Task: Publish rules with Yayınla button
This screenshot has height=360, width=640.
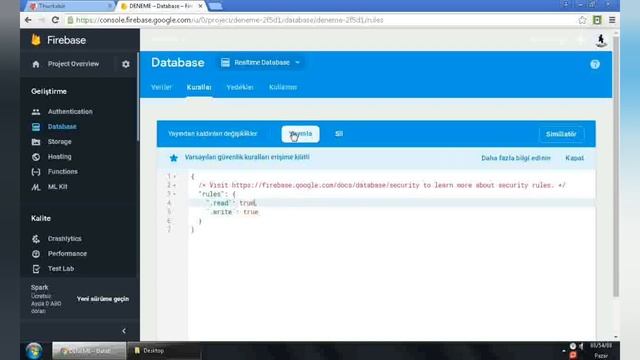Action: 300,134
